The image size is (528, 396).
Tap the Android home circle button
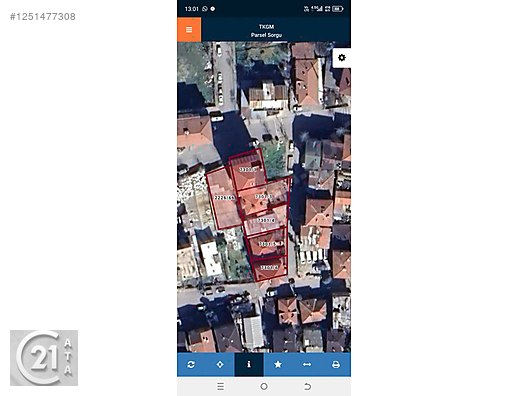pyautogui.click(x=264, y=387)
